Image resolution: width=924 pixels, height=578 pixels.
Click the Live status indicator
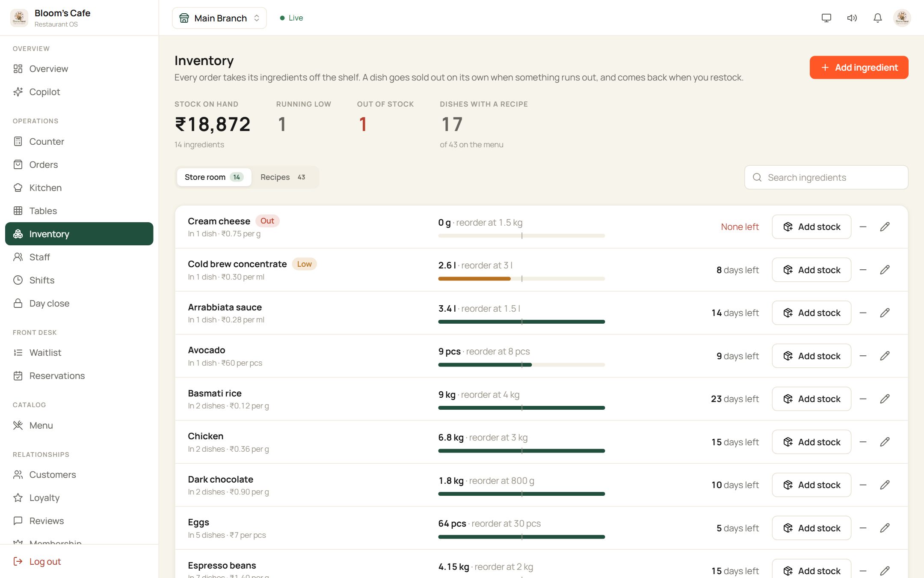(x=291, y=18)
